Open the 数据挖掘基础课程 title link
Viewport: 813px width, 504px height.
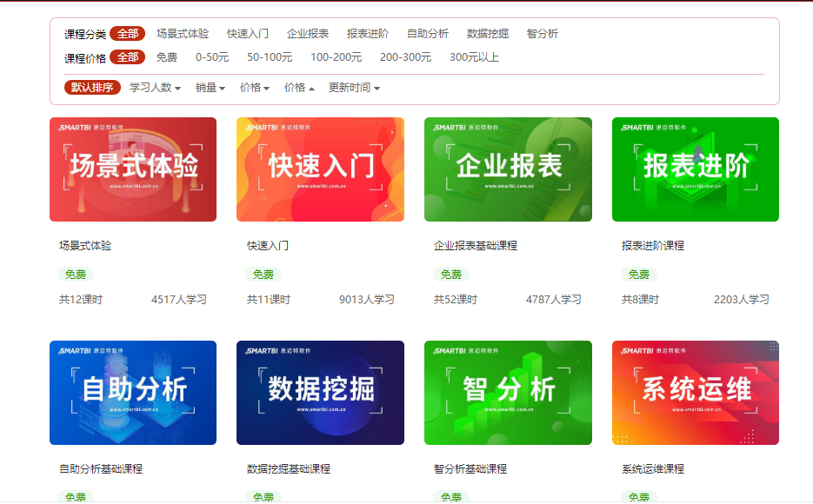tap(289, 468)
